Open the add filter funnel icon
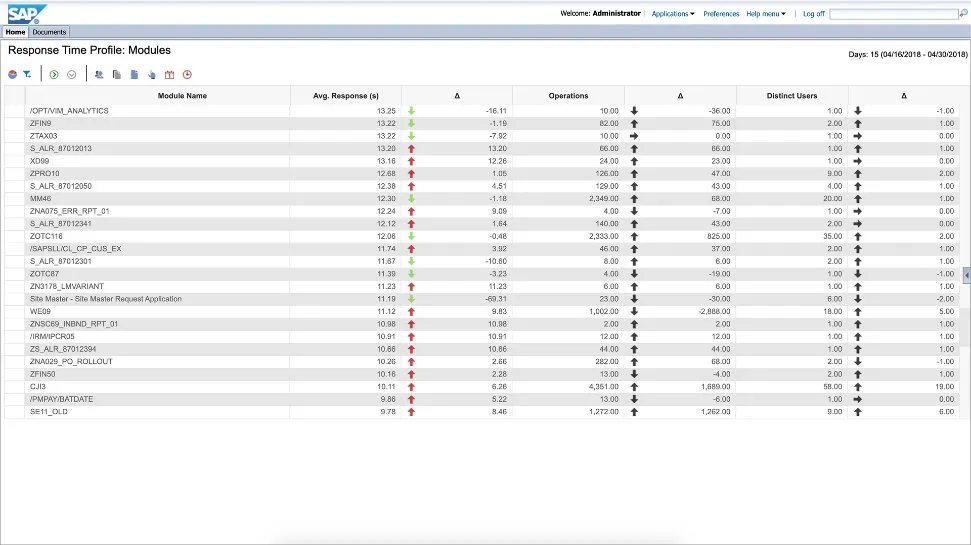971x545 pixels. pyautogui.click(x=27, y=74)
